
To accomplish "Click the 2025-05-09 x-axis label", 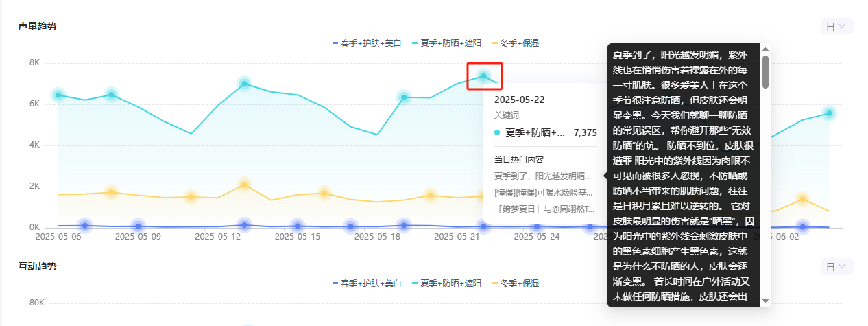I will [x=138, y=237].
